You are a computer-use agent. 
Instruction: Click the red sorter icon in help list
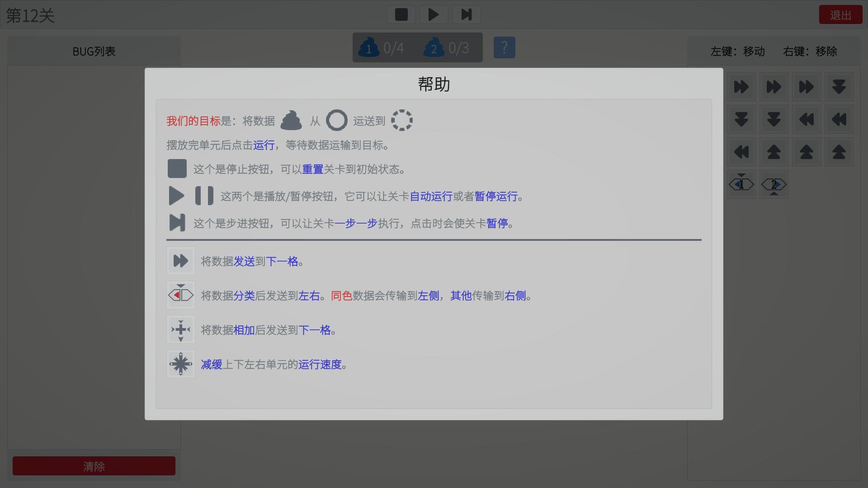(180, 295)
